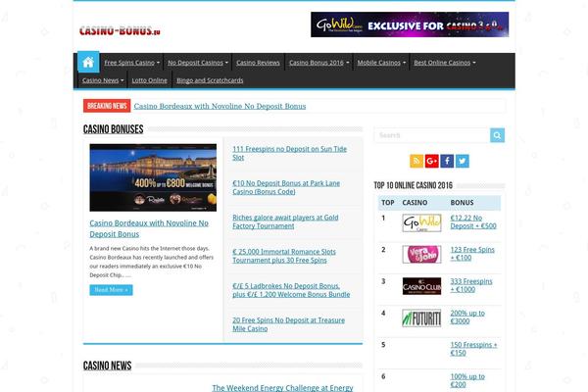588x392 pixels.
Task: Open Ladbrokes No Deposit Bonus link
Action: (x=291, y=290)
